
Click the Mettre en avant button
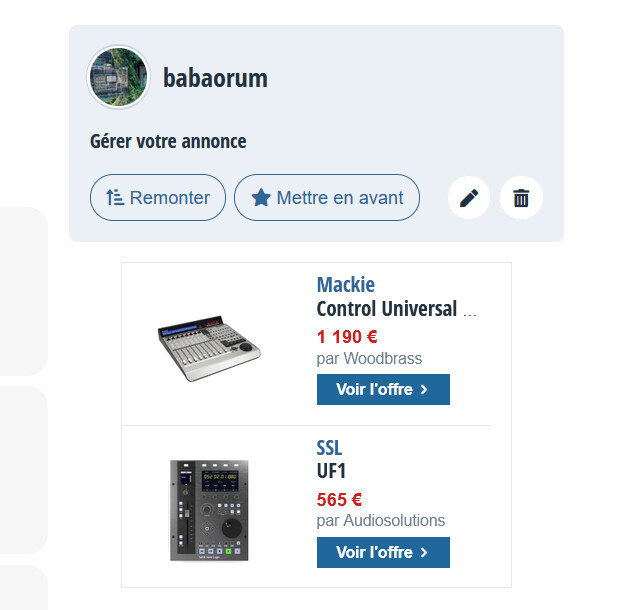327,198
